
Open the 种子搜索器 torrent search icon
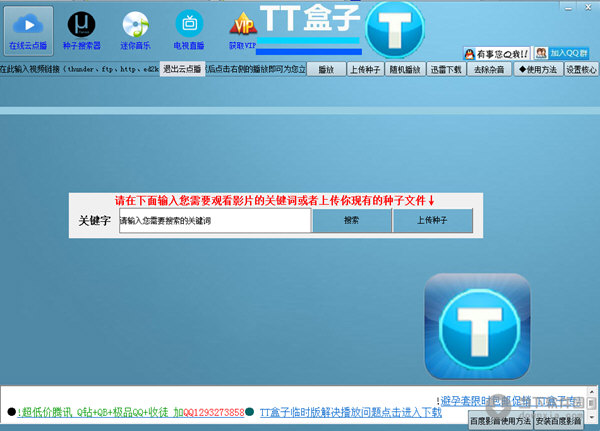point(82,24)
